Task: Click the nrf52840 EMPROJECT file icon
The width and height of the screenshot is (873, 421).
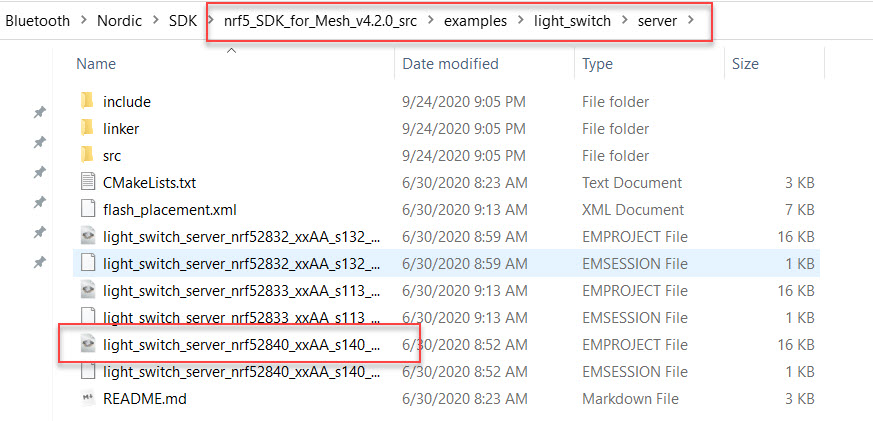Action: tap(87, 344)
